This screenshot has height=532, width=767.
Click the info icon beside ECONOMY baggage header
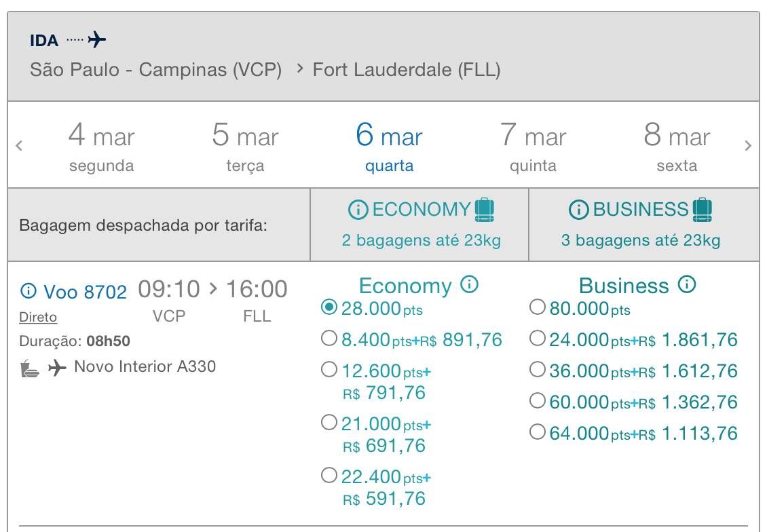pos(358,210)
